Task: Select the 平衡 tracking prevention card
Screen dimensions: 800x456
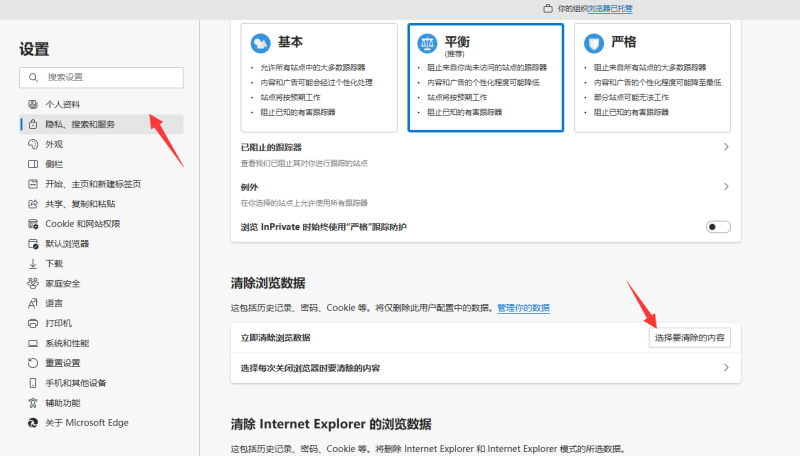Action: click(x=486, y=78)
